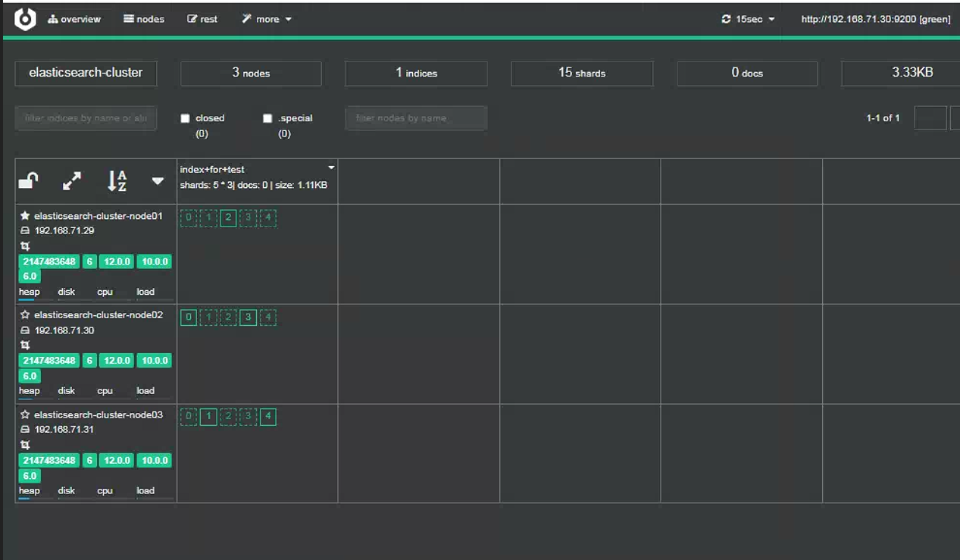Viewport: 960px width, 560px height.
Task: Enable the closed indices checkbox
Action: click(185, 118)
